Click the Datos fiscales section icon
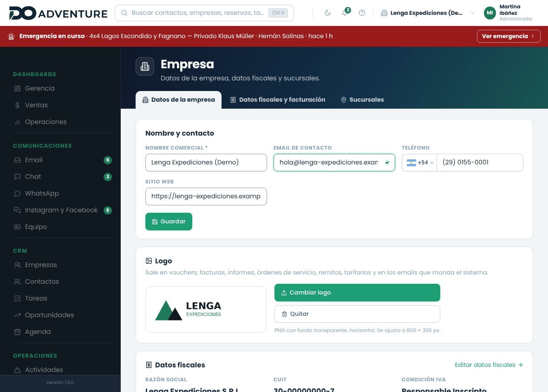This screenshot has width=548, height=392. [149, 365]
